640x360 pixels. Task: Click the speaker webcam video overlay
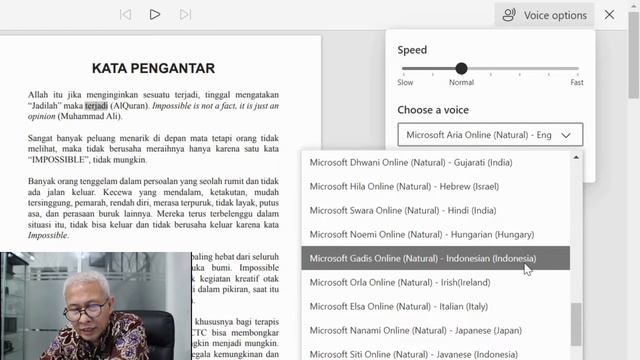pyautogui.click(x=96, y=306)
